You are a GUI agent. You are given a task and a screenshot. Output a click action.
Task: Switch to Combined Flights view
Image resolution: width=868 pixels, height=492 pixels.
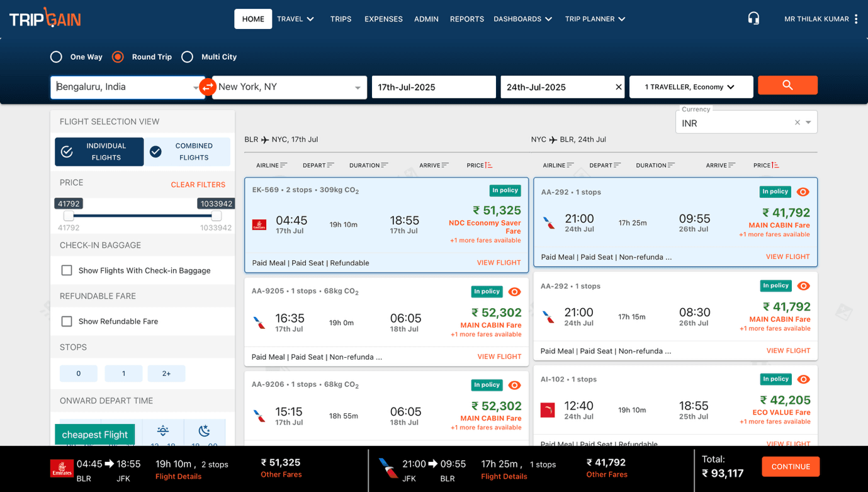tap(187, 152)
